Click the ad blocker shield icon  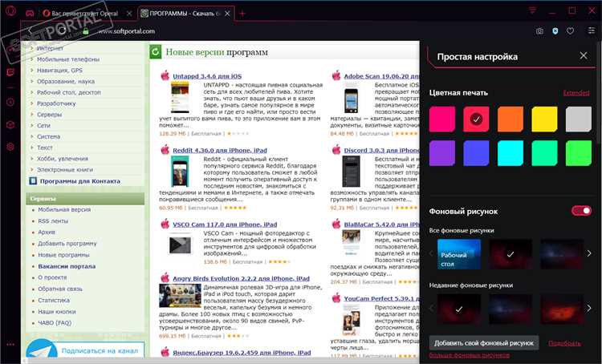pos(555,31)
